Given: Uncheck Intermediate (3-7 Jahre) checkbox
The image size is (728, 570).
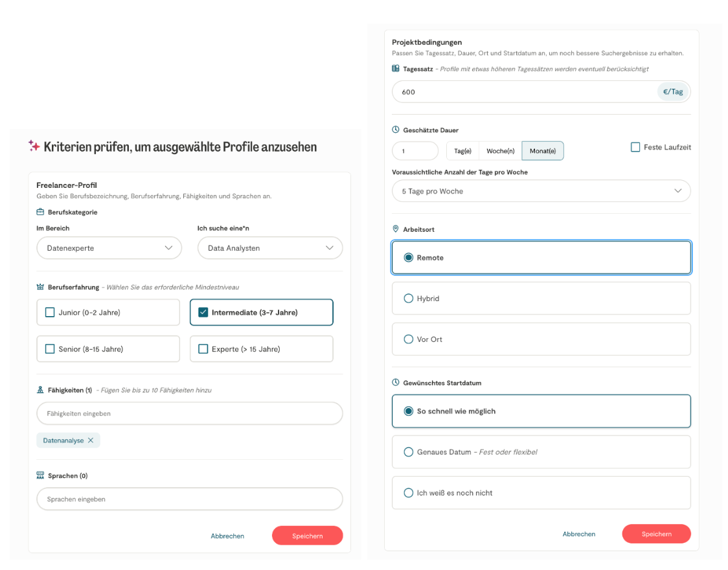Looking at the screenshot, I should [203, 312].
